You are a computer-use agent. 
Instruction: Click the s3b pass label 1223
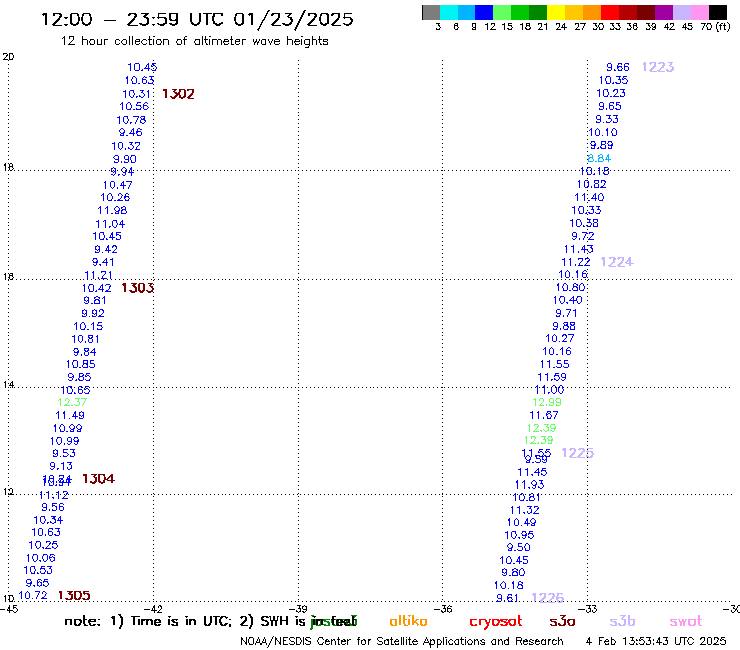click(657, 67)
